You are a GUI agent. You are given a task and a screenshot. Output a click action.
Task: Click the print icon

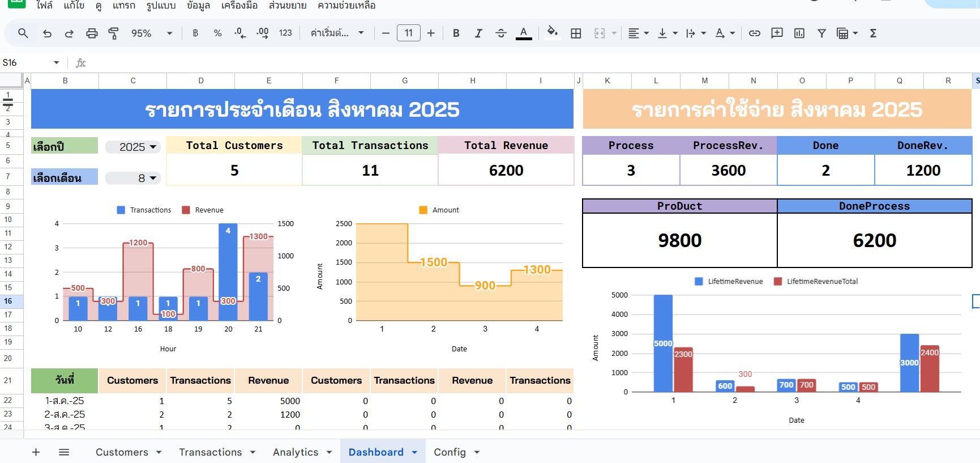(x=92, y=33)
